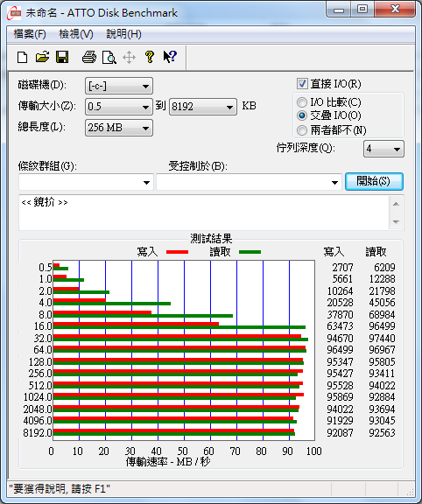Click the 16.0 row label in chart
The height and width of the screenshot is (504, 422).
click(43, 326)
